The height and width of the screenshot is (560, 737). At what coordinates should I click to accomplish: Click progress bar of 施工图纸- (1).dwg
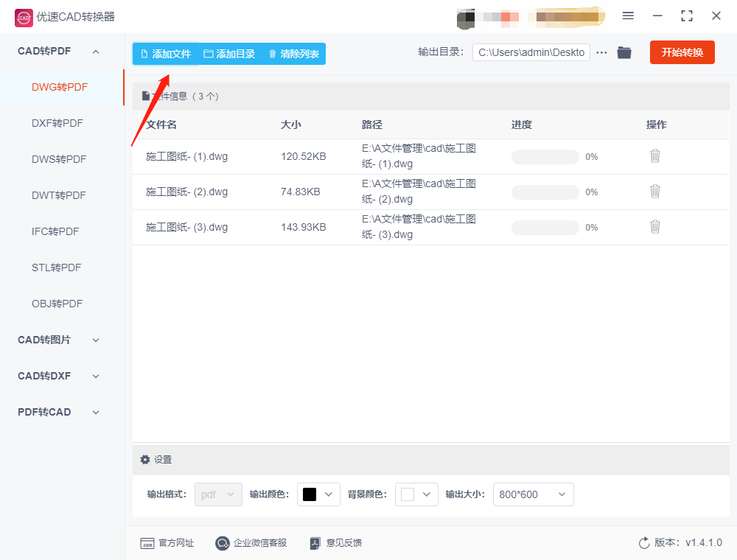coord(545,157)
